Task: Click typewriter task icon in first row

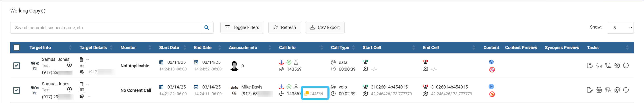Action: point(599,66)
